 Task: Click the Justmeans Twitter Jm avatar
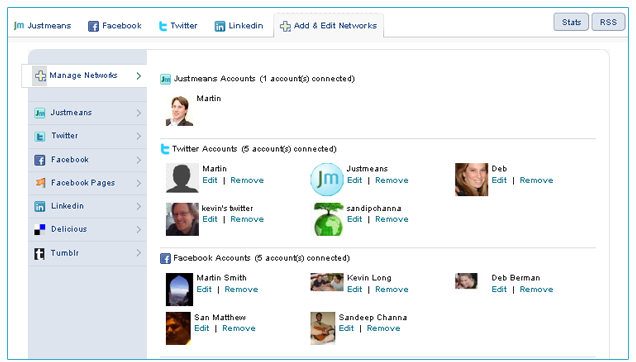tap(327, 179)
